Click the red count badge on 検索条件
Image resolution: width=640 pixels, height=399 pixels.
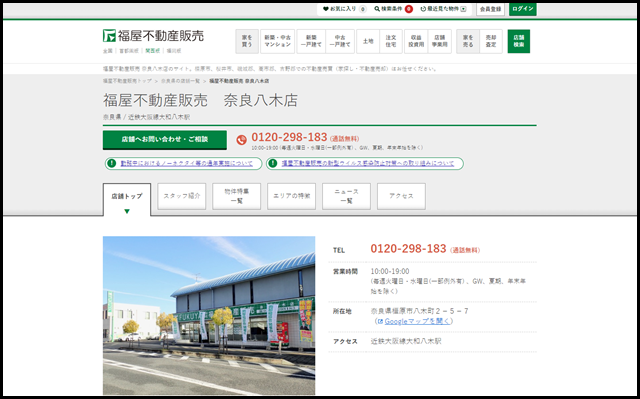[x=409, y=9]
